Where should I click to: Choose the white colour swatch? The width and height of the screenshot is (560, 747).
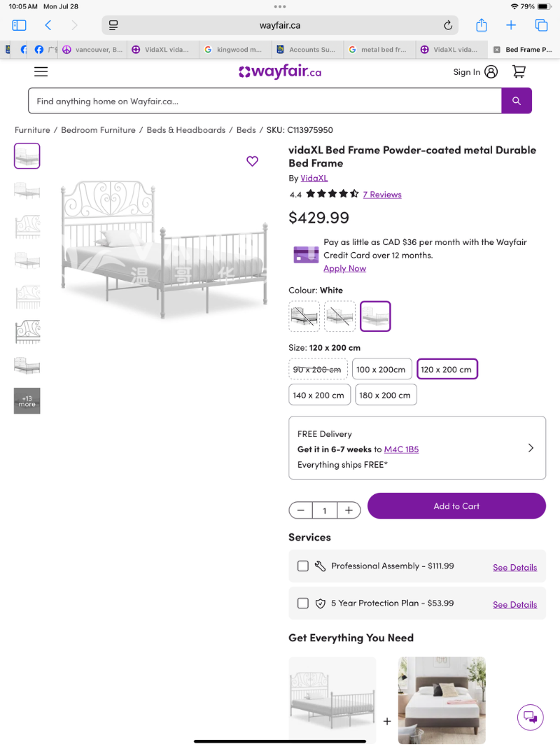point(375,316)
